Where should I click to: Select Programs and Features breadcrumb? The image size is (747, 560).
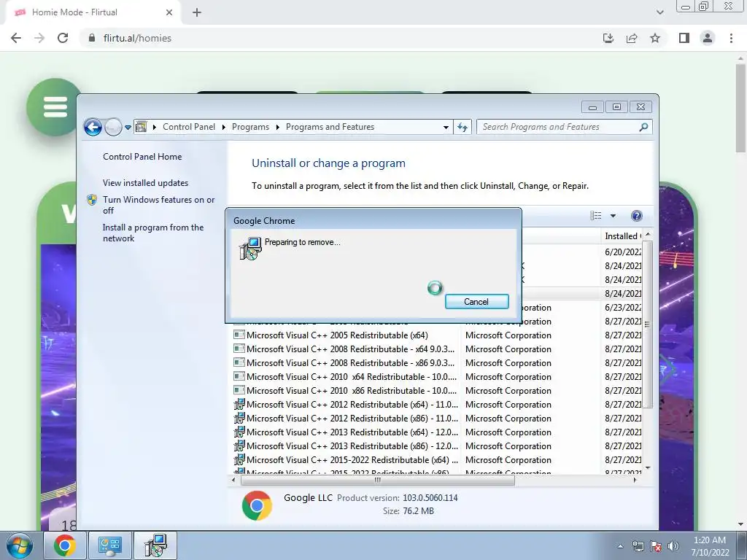click(330, 127)
